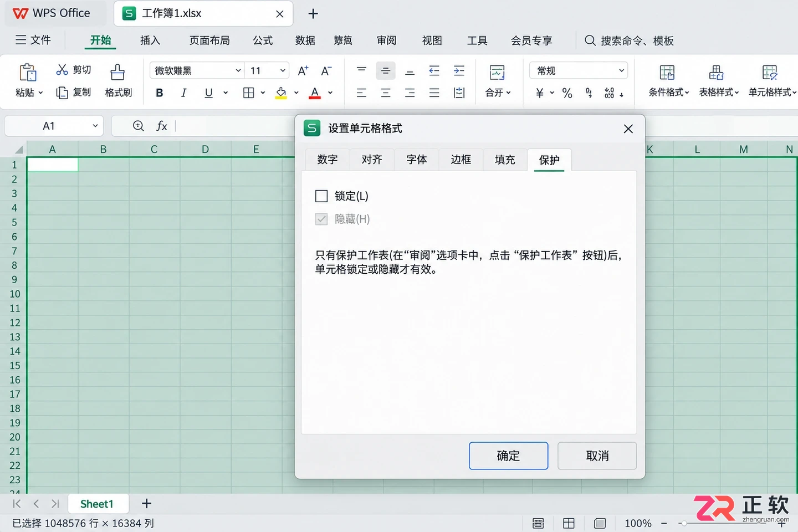The width and height of the screenshot is (798, 532).
Task: Open the 审阅 ribbon tab
Action: point(386,40)
